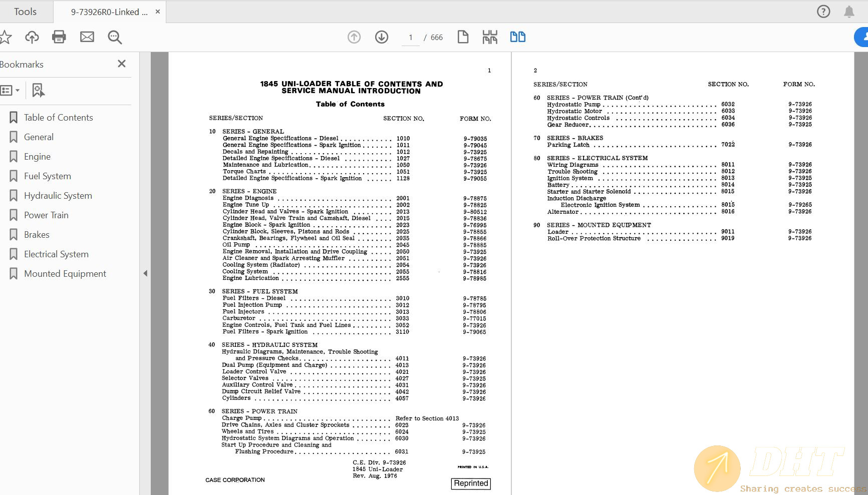The height and width of the screenshot is (495, 868).
Task: Create a new bookmark in the Bookmarks panel
Action: click(38, 90)
